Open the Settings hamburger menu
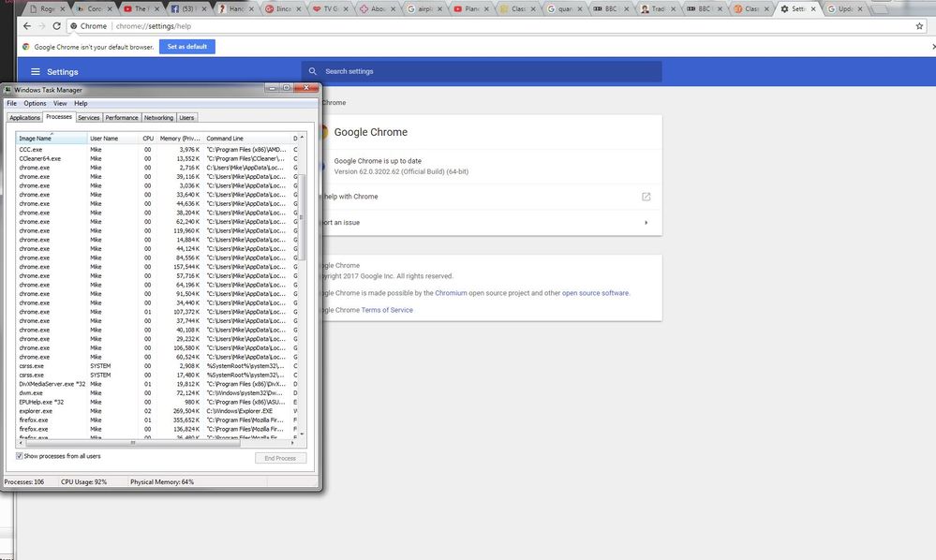Image resolution: width=936 pixels, height=560 pixels. (36, 72)
